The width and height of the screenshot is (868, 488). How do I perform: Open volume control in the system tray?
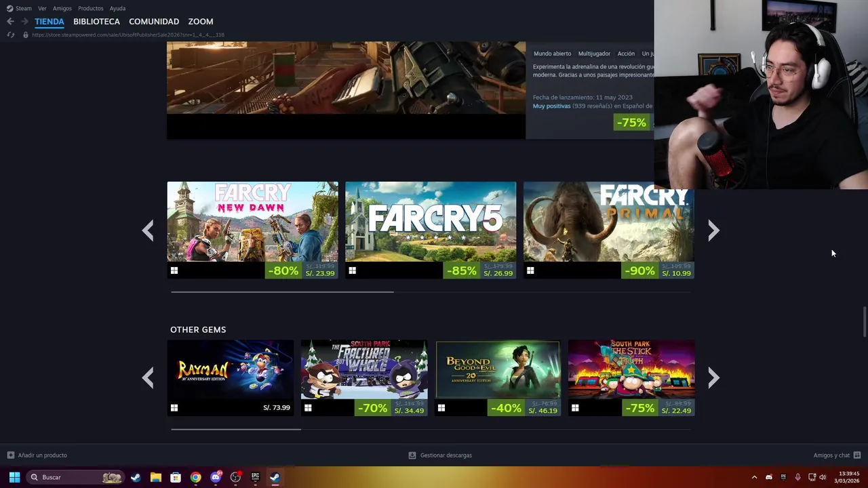click(x=823, y=477)
